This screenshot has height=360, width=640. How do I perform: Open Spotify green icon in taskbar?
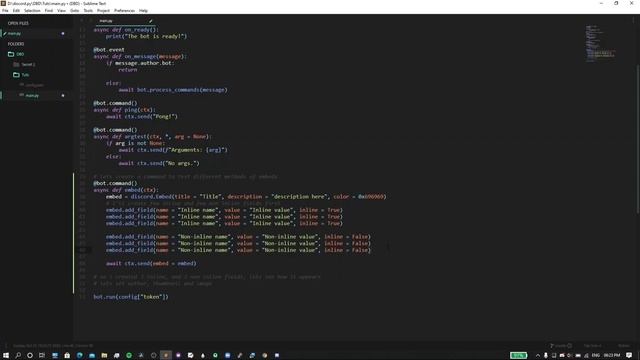click(129, 356)
